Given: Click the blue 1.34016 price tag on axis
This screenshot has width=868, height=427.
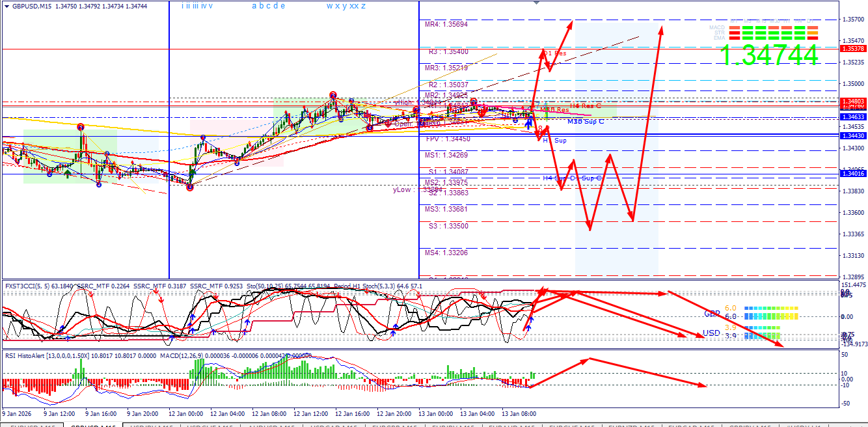Looking at the screenshot, I should point(852,173).
